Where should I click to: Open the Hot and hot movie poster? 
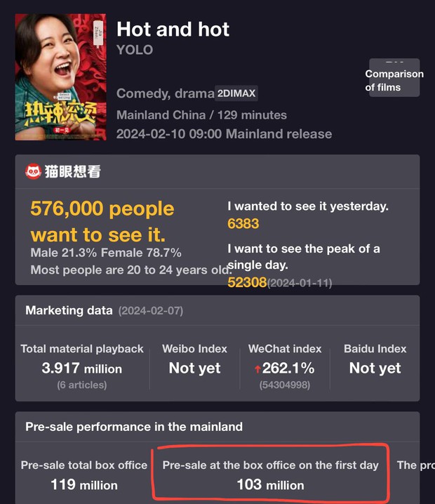(60, 76)
